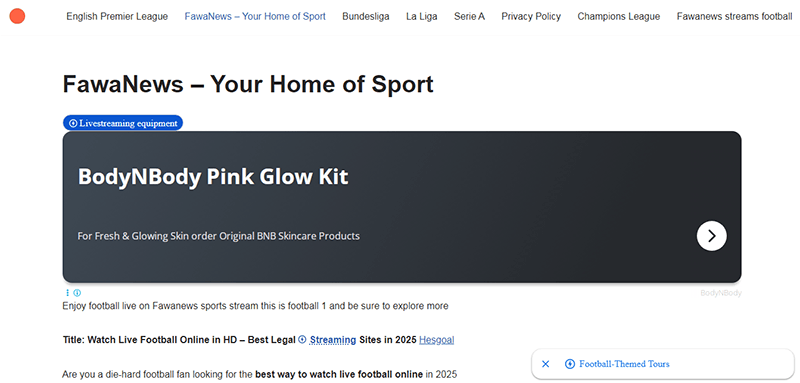Go to the Bundesliga page
This screenshot has width=800, height=383.
click(x=366, y=16)
